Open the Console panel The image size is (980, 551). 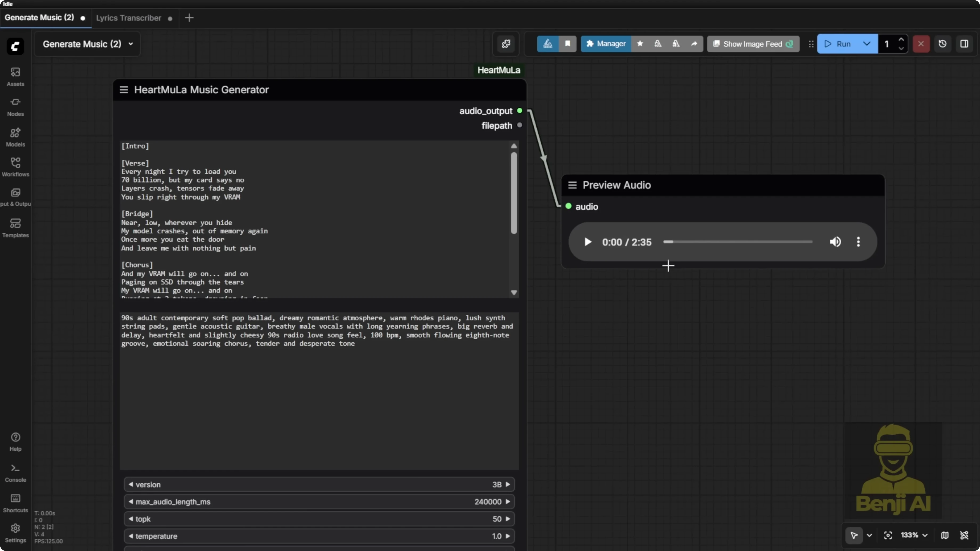click(15, 472)
